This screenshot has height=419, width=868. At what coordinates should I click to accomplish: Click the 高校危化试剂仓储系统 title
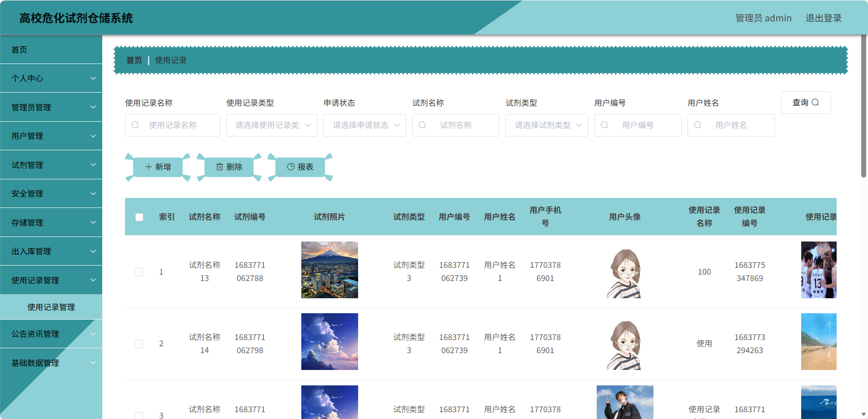[76, 18]
